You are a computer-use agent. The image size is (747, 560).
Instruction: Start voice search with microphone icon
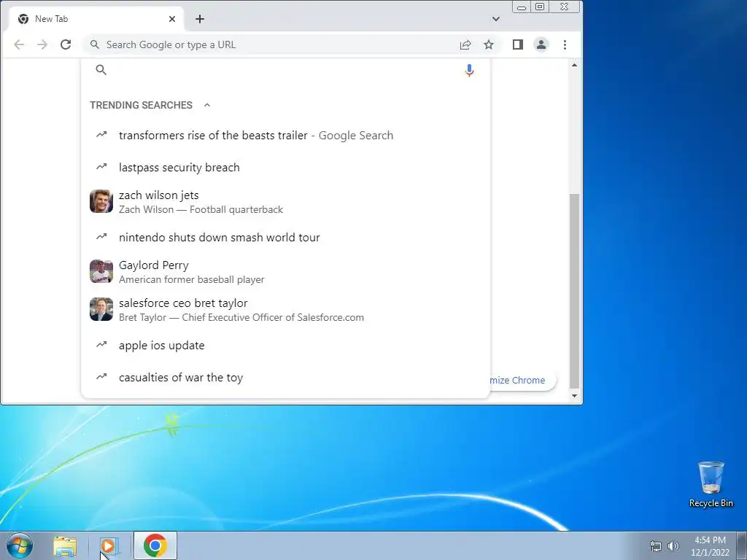point(469,71)
